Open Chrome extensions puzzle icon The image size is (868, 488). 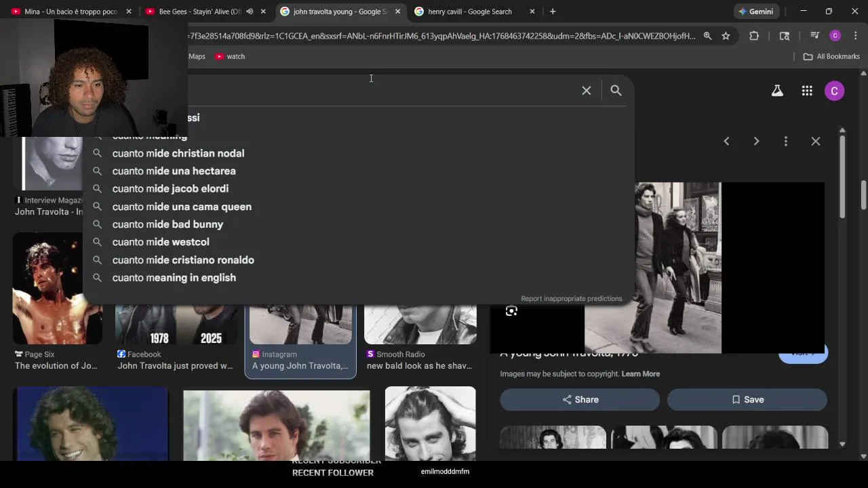pos(754,36)
